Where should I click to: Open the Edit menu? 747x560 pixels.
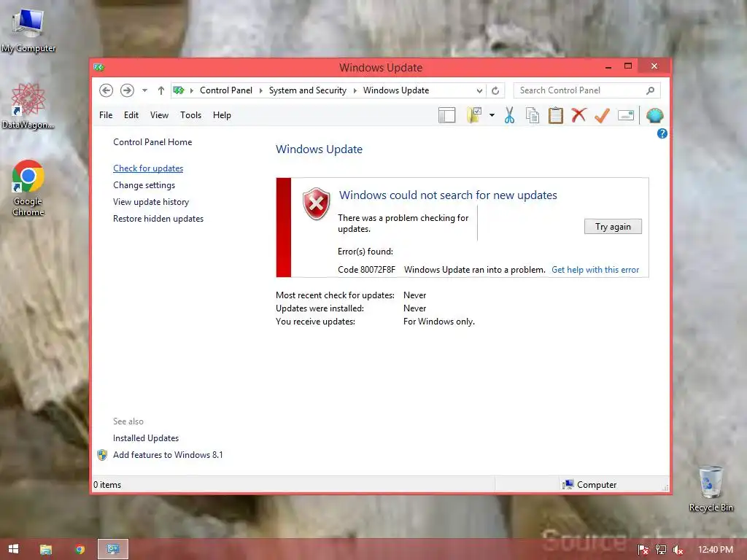131,115
